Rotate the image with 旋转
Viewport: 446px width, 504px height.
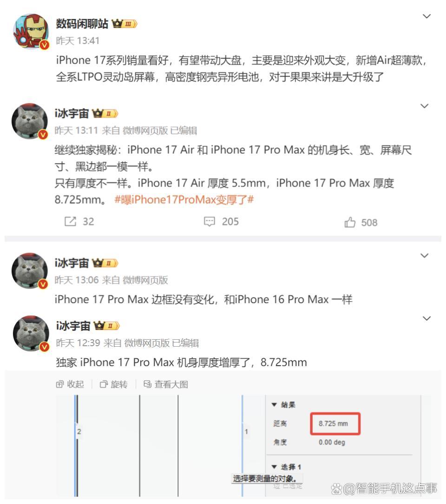coord(114,384)
